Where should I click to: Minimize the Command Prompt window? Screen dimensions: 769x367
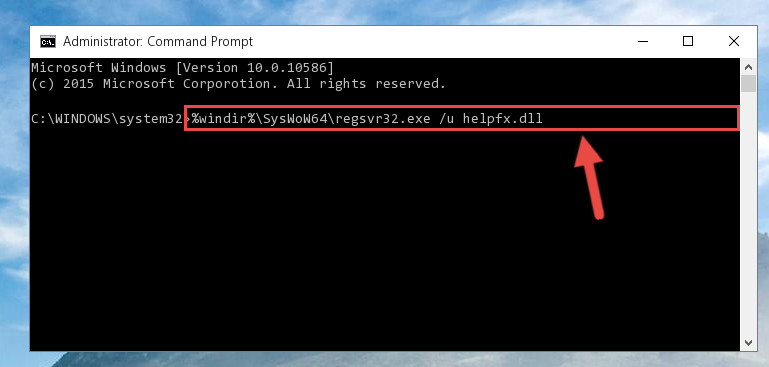tap(642, 42)
